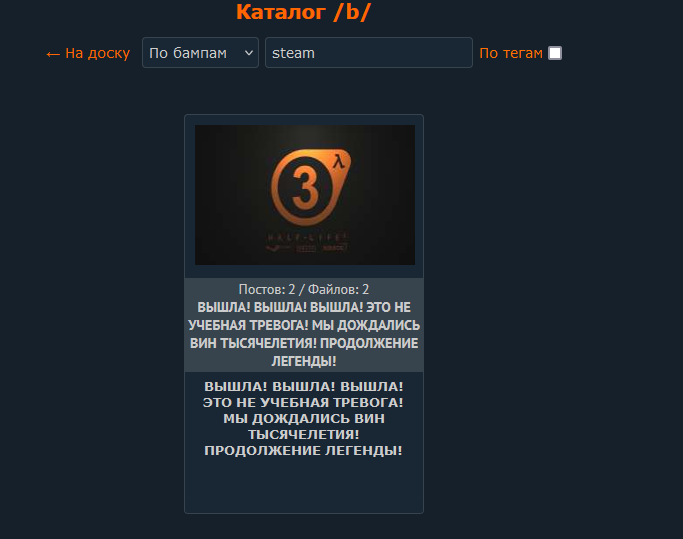Click the Постов: 2 / Файлов: 2 line
The height and width of the screenshot is (539, 683).
304,289
